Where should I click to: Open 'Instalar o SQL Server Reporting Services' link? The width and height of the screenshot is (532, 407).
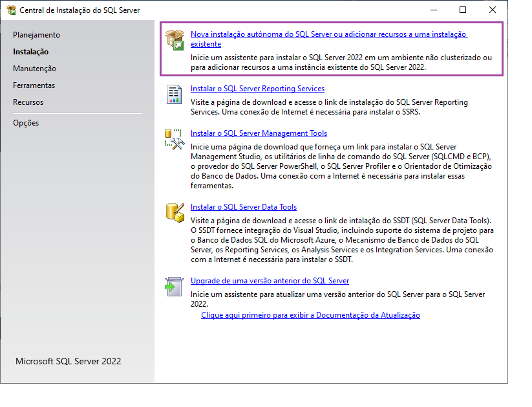coord(257,89)
